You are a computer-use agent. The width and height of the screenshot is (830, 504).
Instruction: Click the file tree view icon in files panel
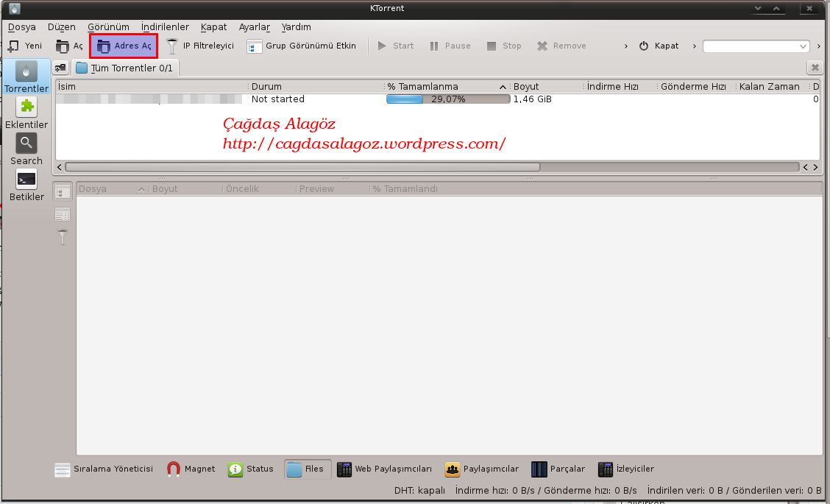point(63,191)
